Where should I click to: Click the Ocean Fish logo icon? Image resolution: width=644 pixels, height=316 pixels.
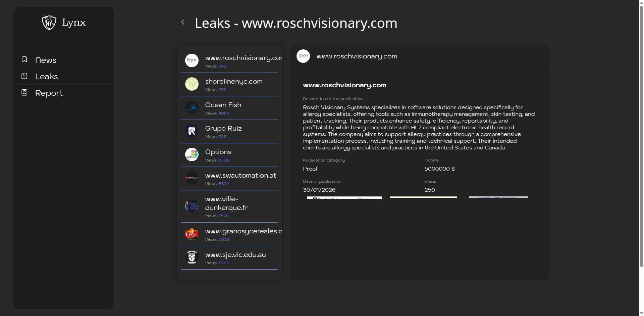click(192, 107)
